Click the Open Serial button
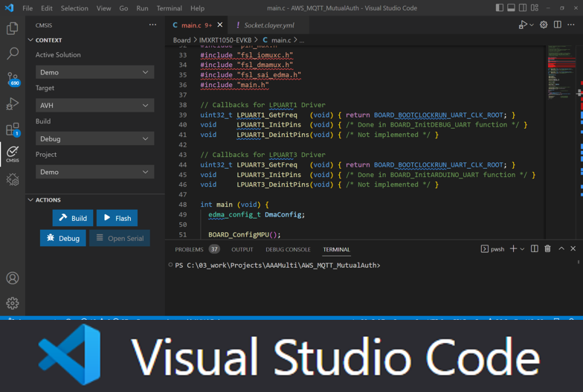The image size is (583, 392). pos(119,238)
